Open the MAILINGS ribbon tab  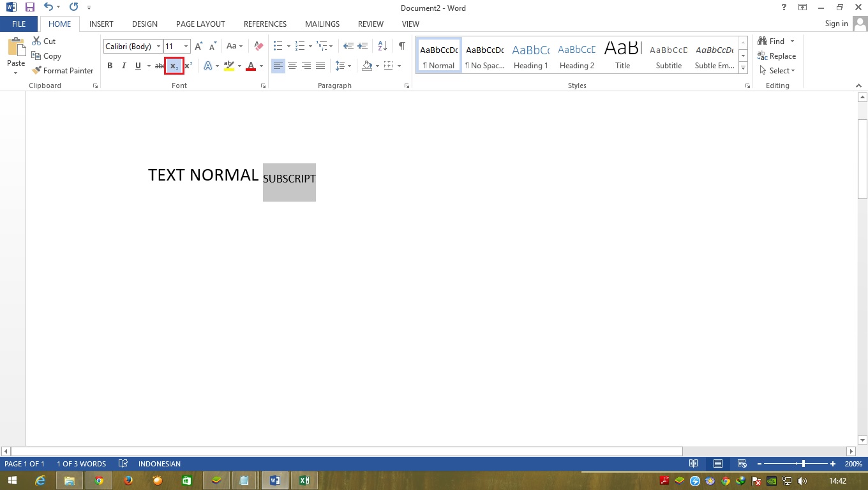tap(322, 24)
